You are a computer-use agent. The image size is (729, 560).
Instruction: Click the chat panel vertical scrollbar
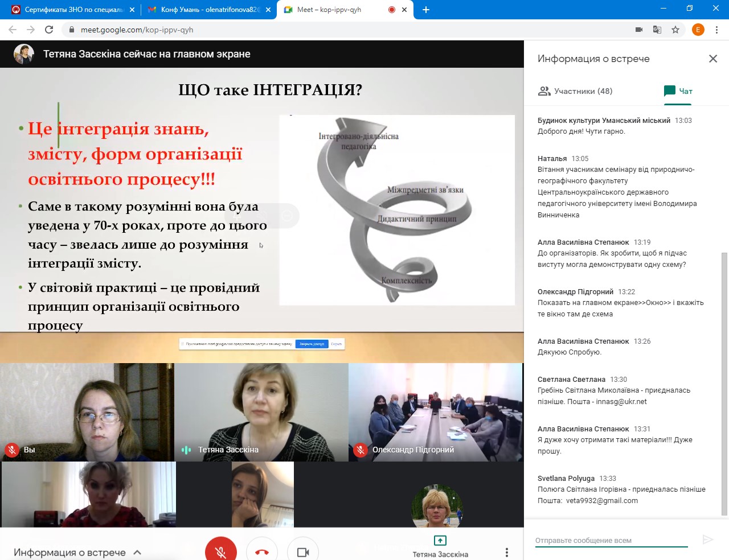[x=724, y=381]
